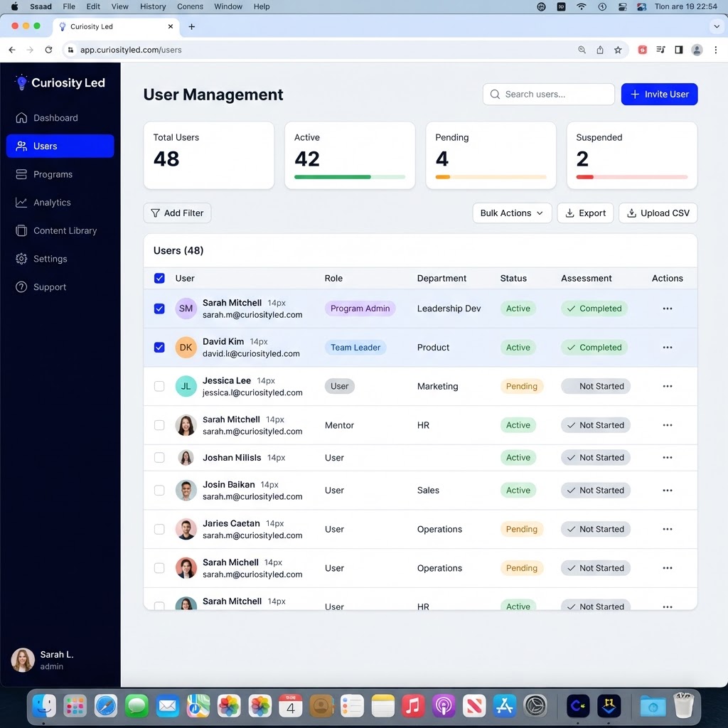Viewport: 728px width, 728px height.
Task: Toggle the select-all checkbox in table header
Action: 159,278
